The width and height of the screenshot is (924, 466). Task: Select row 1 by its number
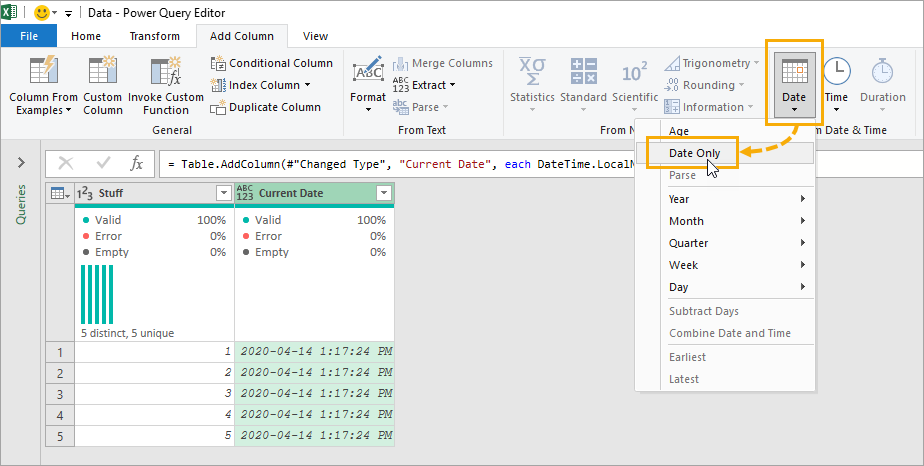[60, 352]
